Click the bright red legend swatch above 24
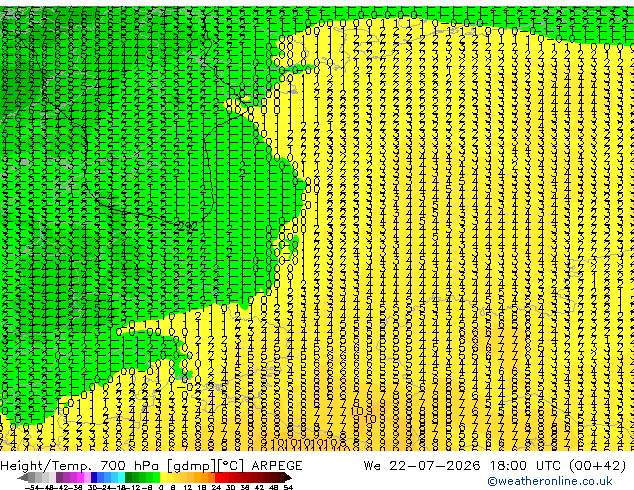This screenshot has height=490, width=634. tap(218, 477)
